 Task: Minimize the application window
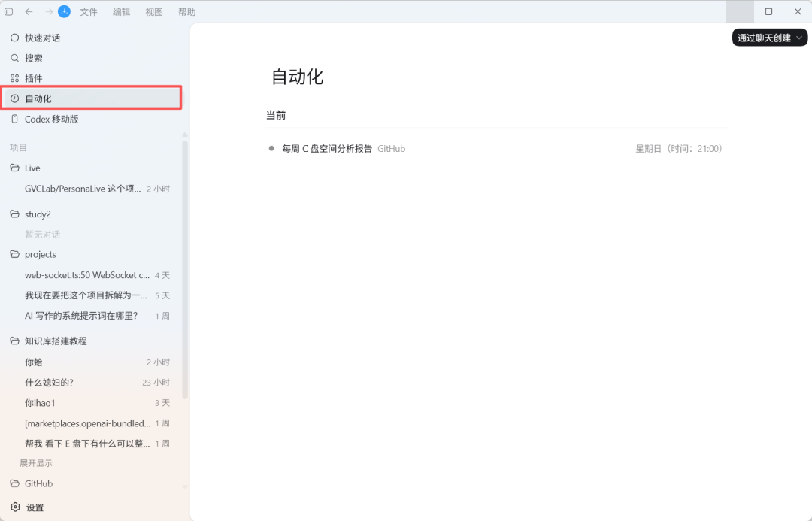(740, 11)
